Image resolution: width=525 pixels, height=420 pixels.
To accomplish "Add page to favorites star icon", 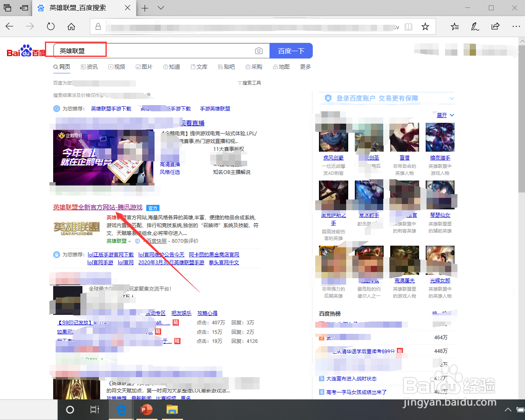I will [425, 27].
